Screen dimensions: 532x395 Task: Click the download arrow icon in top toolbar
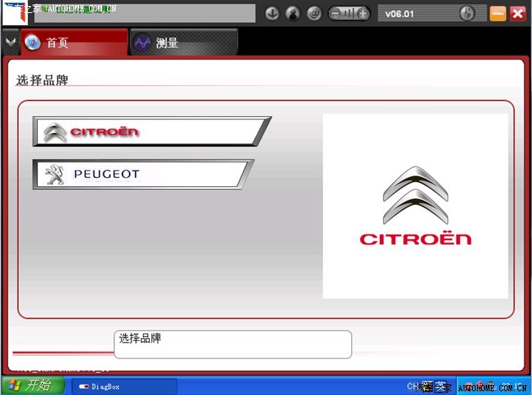click(272, 14)
